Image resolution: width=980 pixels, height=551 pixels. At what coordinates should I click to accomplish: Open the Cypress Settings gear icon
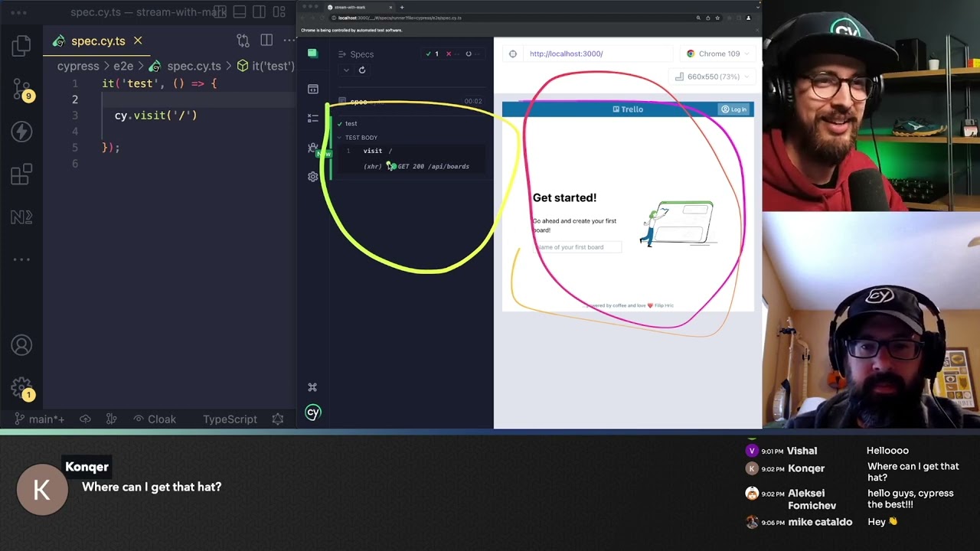(312, 177)
